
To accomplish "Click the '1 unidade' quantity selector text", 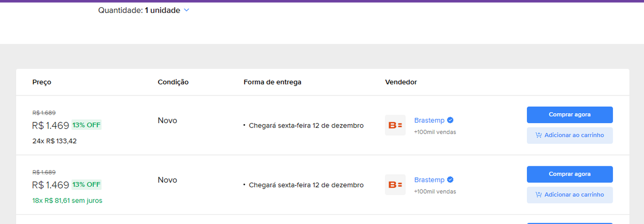I will (x=162, y=10).
